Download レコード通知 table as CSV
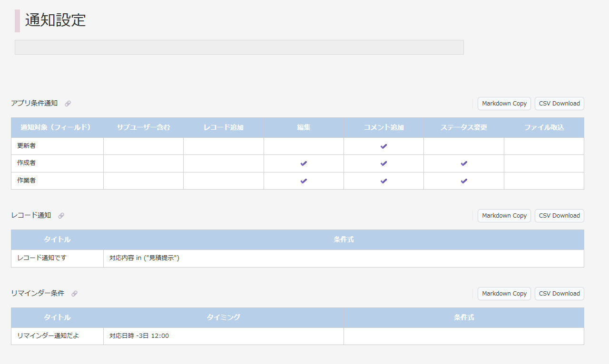The width and height of the screenshot is (609, 364). 560,216
